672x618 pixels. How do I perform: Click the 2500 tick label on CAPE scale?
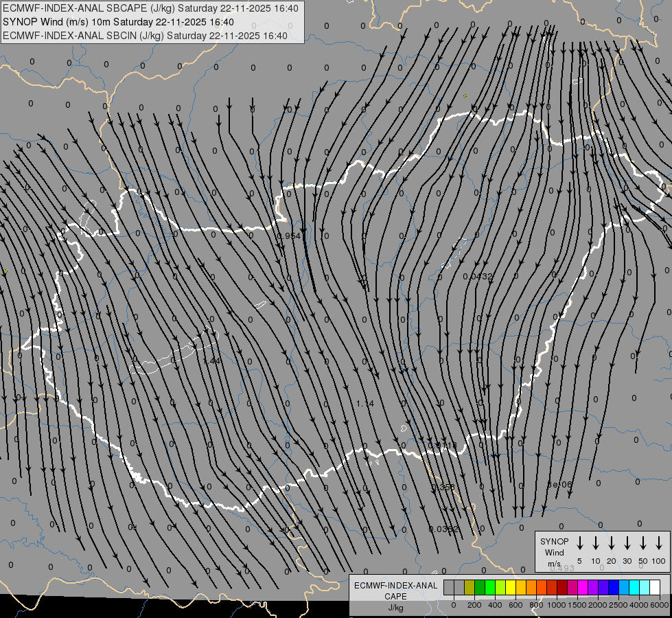(618, 605)
